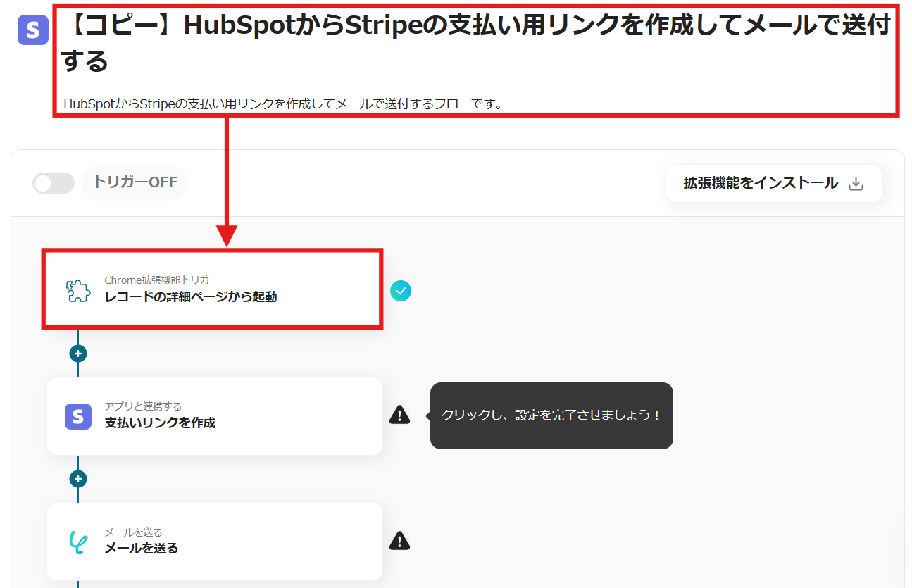
Task: Click the blue checkmark status icon
Action: pyautogui.click(x=401, y=290)
